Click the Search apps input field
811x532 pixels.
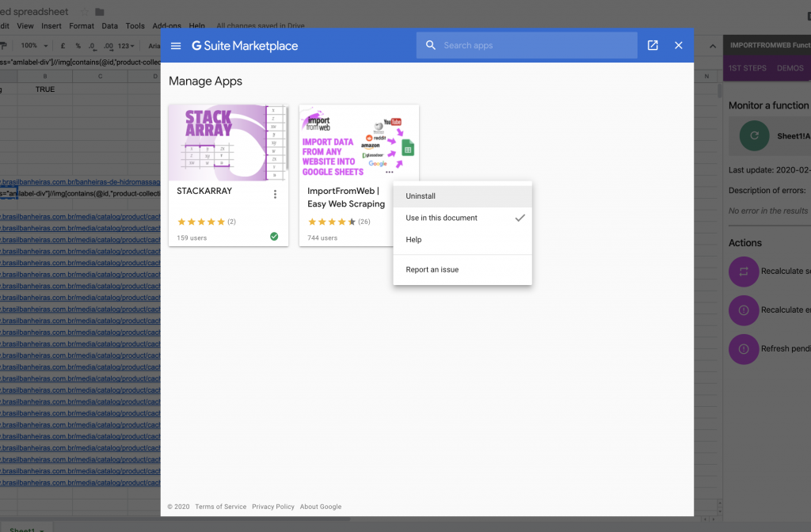(535, 46)
